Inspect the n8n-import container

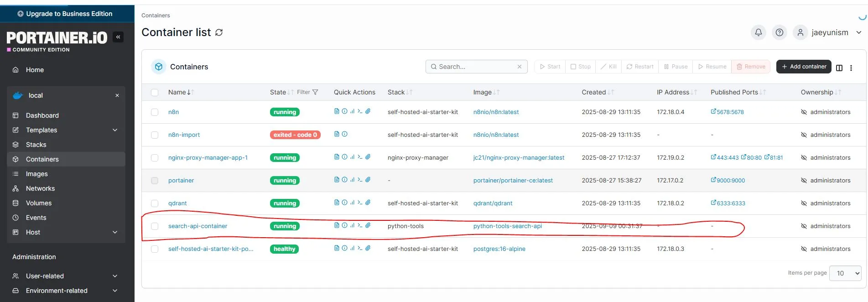tap(344, 134)
